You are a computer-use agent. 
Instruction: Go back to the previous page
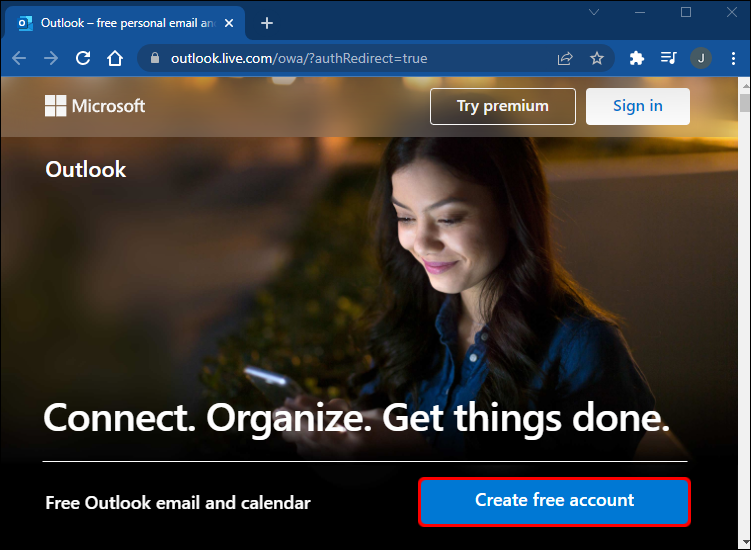coord(19,58)
